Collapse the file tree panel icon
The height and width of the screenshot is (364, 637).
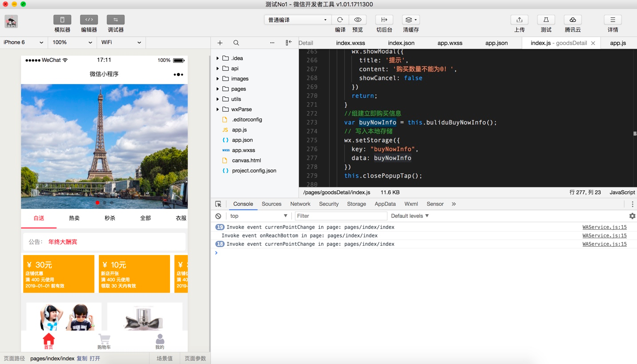pyautogui.click(x=289, y=43)
